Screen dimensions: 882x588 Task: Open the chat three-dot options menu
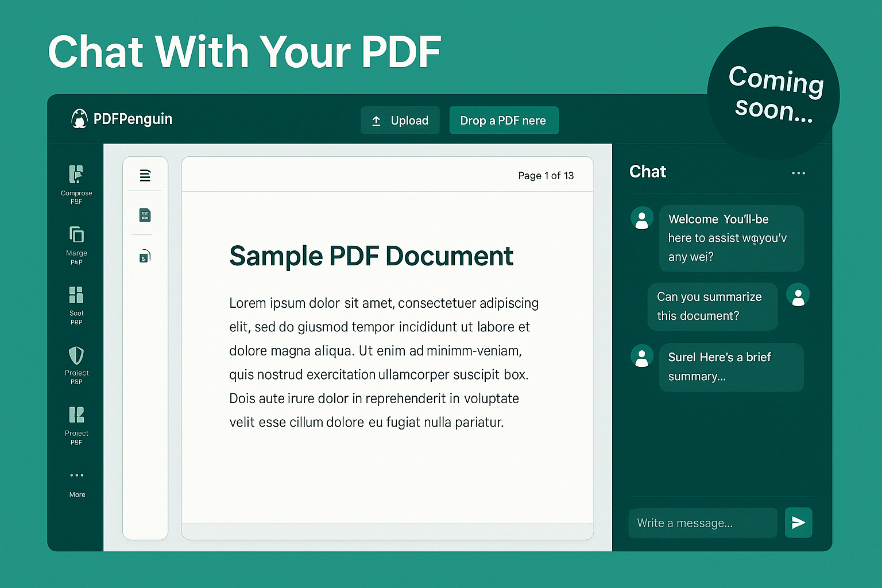point(798,172)
